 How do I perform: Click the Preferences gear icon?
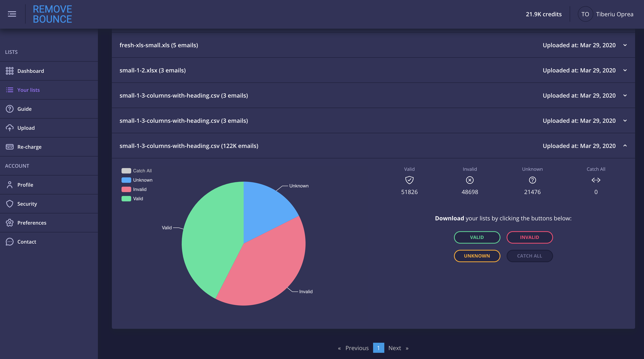point(9,223)
